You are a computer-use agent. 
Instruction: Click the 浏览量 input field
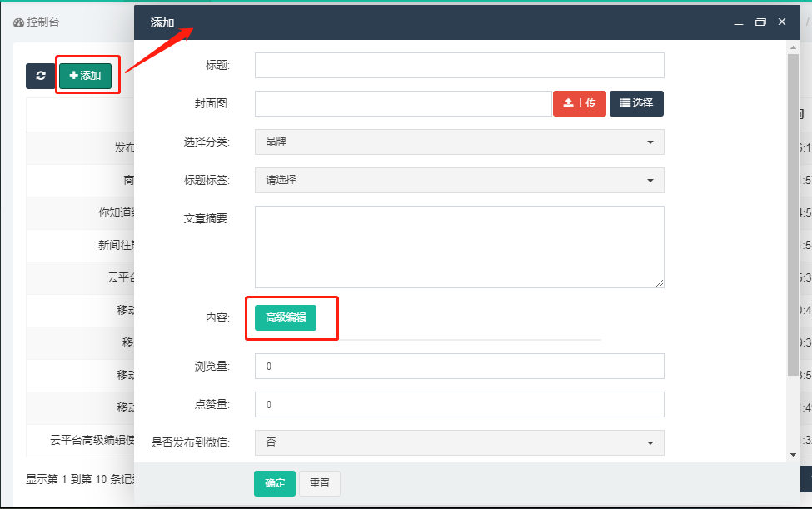click(x=459, y=366)
